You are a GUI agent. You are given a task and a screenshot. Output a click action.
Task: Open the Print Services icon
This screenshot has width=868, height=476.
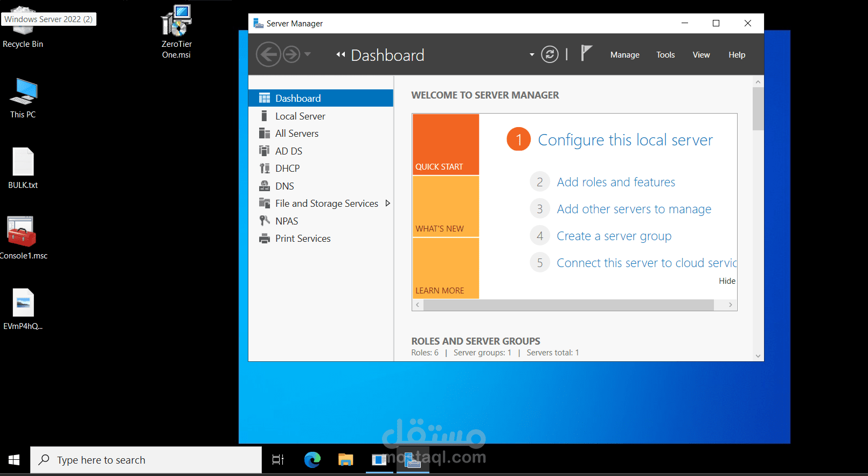point(265,239)
